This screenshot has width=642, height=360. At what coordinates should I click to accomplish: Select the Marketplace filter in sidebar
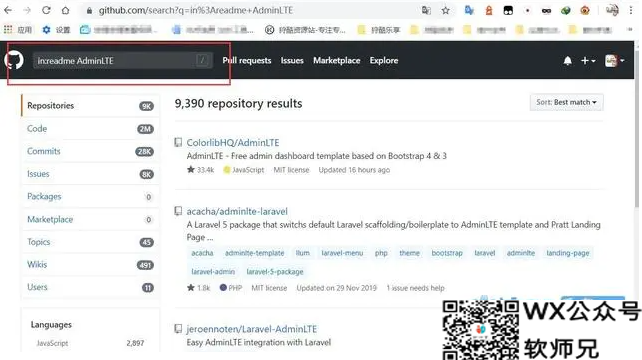pos(90,219)
